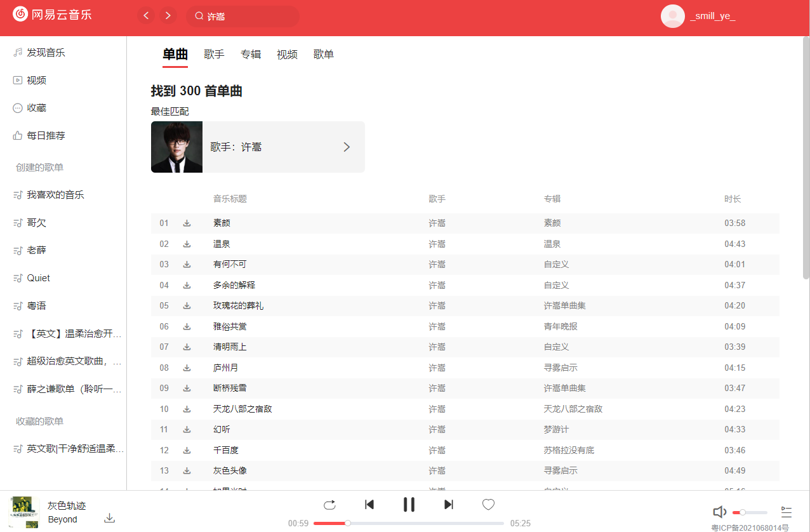810x532 pixels.
Task: Skip to the next track
Action: pos(449,505)
